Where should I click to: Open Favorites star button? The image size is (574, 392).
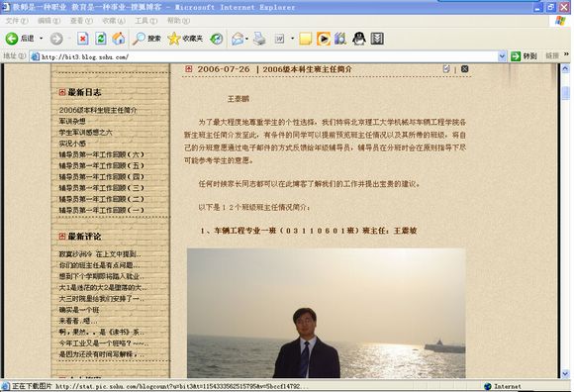185,39
